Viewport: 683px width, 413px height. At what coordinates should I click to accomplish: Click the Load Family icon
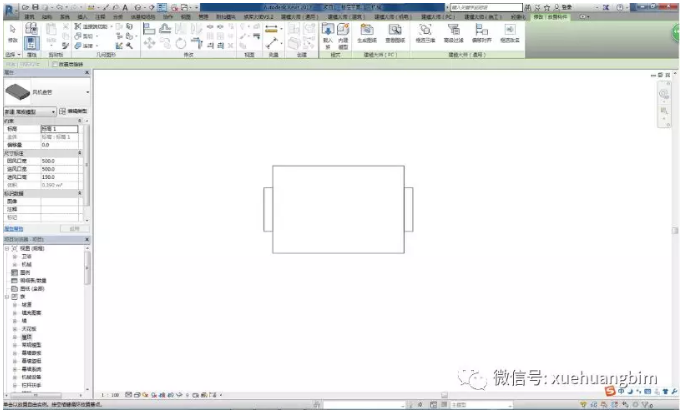click(328, 30)
